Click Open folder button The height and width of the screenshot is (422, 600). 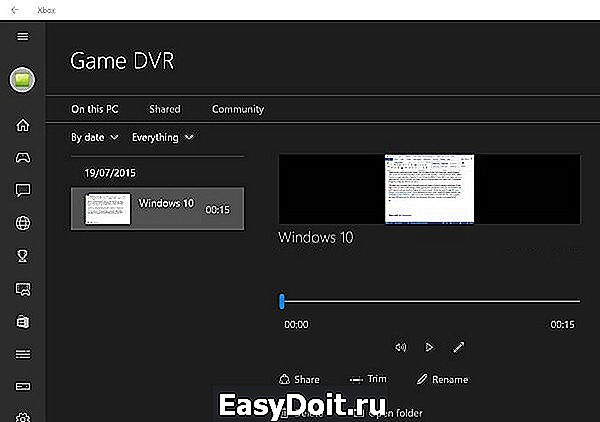click(x=388, y=413)
